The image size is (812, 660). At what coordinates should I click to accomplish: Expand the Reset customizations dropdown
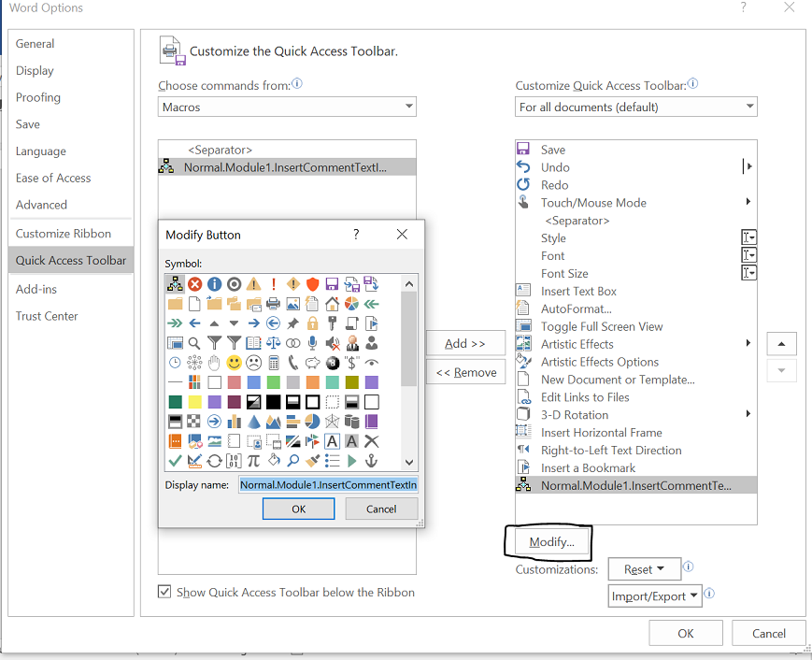[644, 569]
